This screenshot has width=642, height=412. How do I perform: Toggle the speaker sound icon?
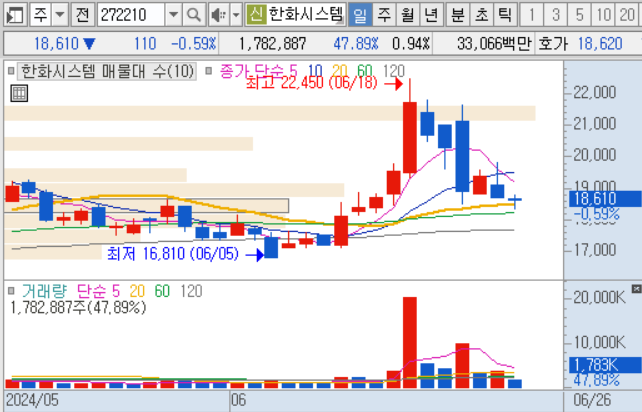219,15
